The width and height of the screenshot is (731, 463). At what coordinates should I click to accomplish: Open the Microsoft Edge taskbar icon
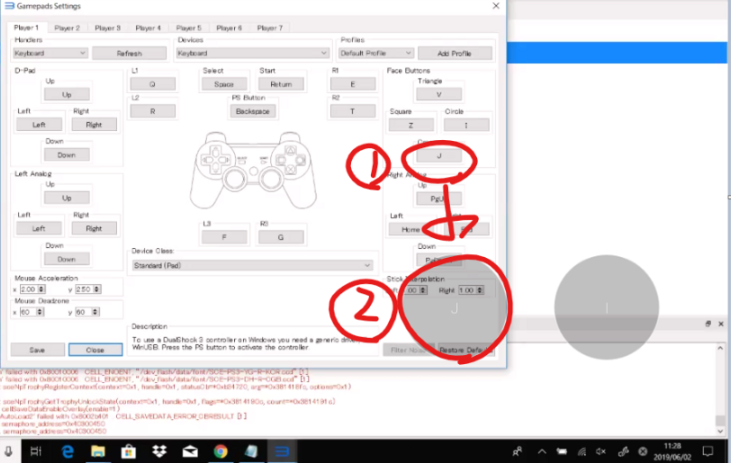68,451
